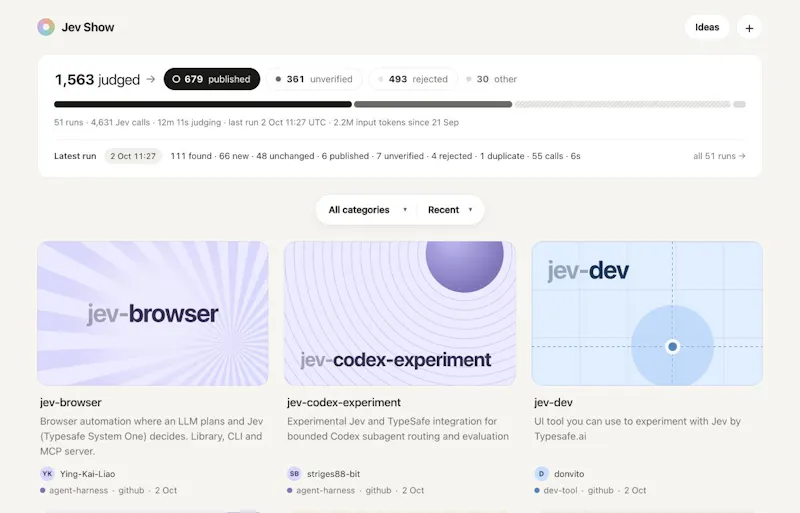Click the hatched rejected segment of progress bar
The width and height of the screenshot is (800, 513).
tap(622, 104)
